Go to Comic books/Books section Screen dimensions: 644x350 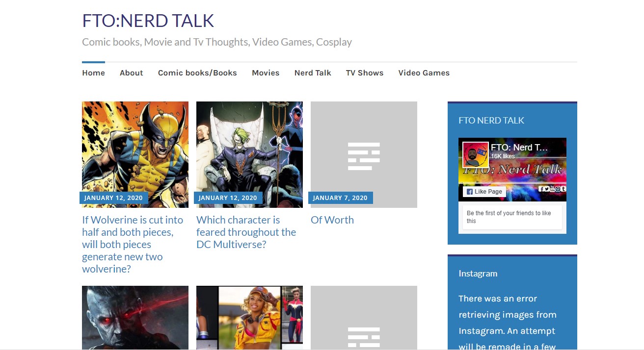tap(197, 73)
